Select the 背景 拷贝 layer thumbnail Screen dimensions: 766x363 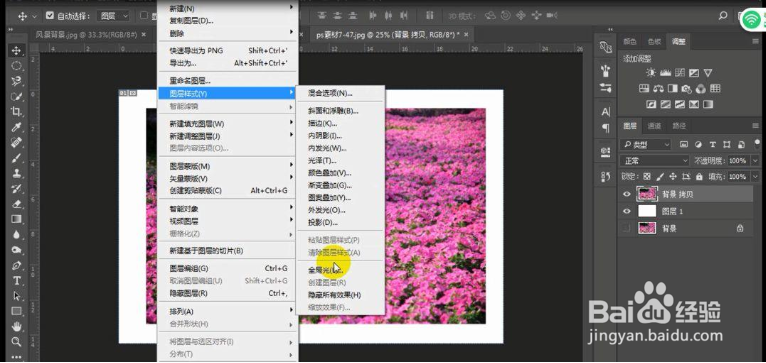pos(647,194)
